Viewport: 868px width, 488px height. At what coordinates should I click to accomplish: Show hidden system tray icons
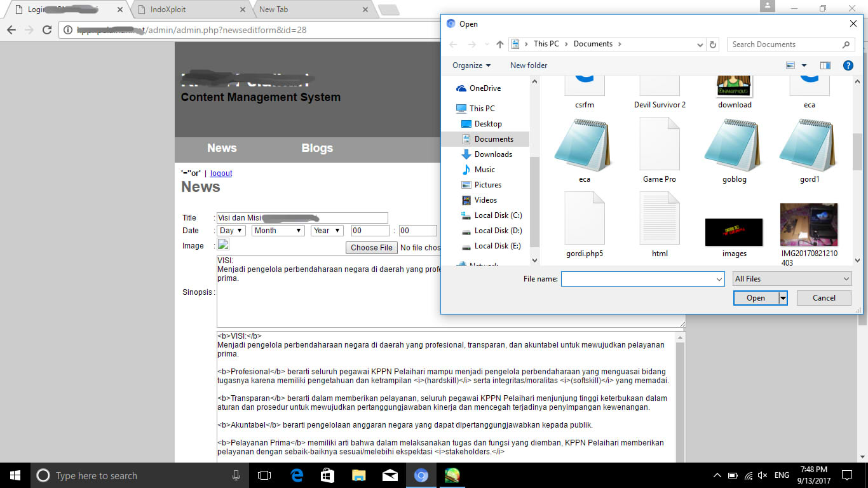(x=717, y=475)
